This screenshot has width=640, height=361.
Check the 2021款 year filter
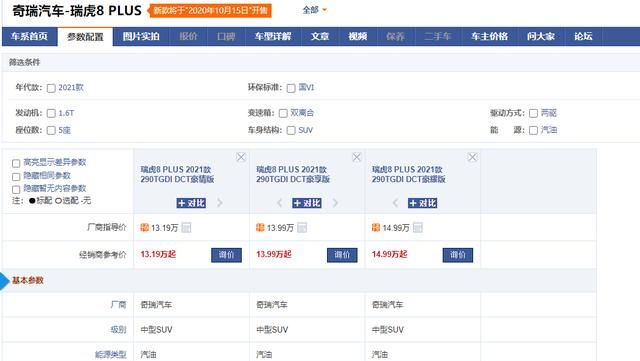(51, 88)
